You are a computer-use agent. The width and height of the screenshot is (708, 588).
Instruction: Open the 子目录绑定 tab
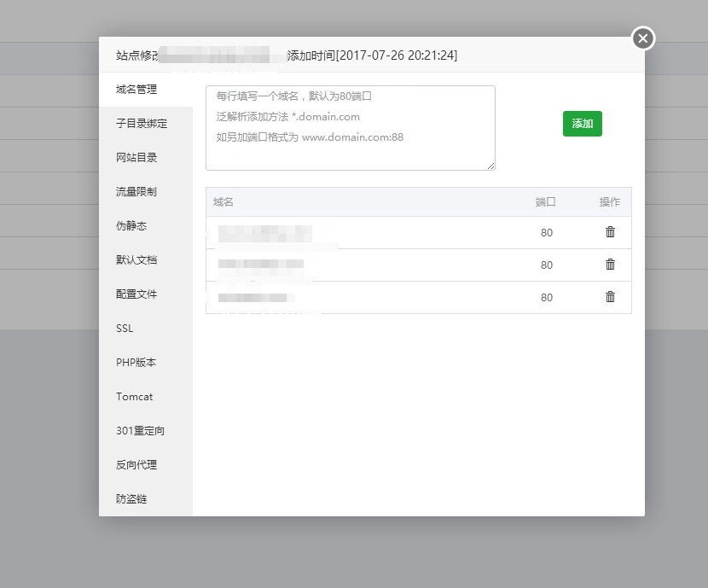[x=146, y=123]
